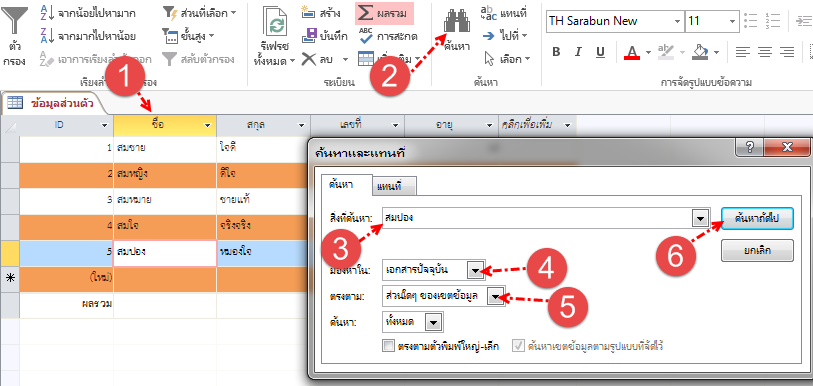The width and height of the screenshot is (813, 386).
Task: Select the ข้อมูลส่วนตัว table tab
Action: 53,103
